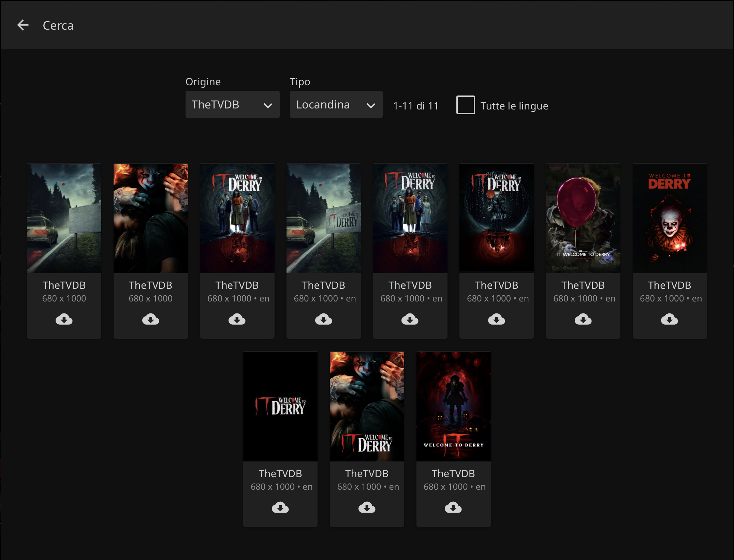Download the red-lettered WELCOME TO DERRY poster
Viewport: 734px width, 560px height.
[669, 320]
